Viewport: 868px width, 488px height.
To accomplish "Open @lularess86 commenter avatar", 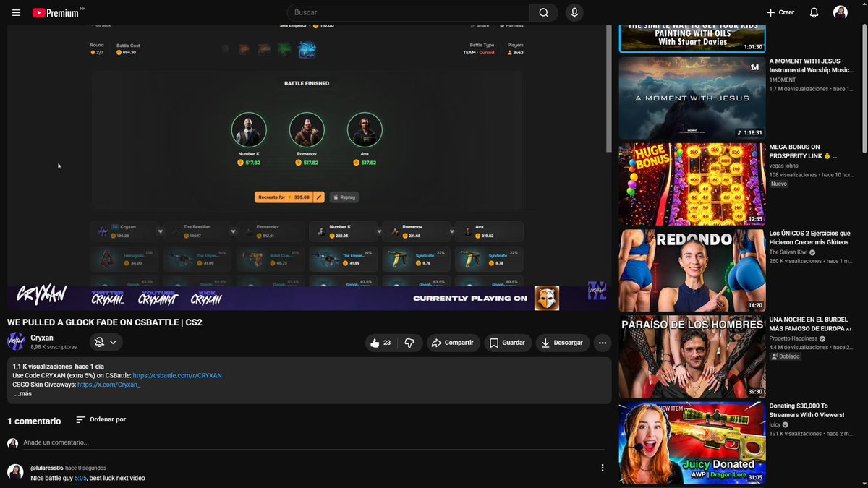I will click(15, 472).
